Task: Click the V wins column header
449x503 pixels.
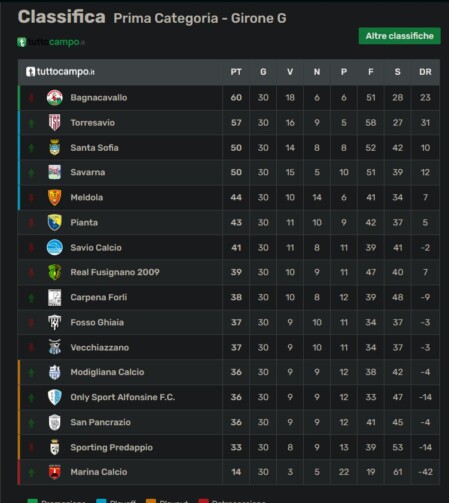Action: 290,72
